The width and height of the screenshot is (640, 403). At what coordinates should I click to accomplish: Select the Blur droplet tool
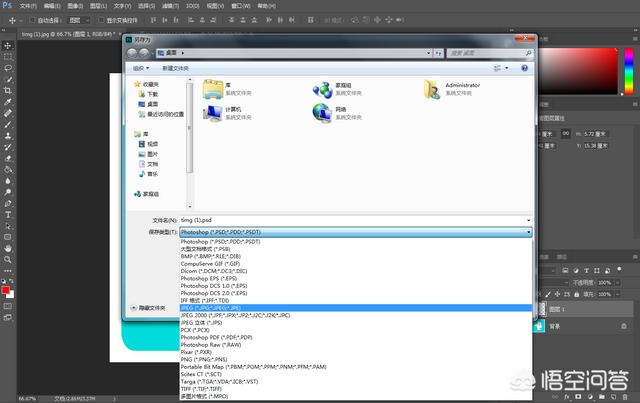[8, 181]
